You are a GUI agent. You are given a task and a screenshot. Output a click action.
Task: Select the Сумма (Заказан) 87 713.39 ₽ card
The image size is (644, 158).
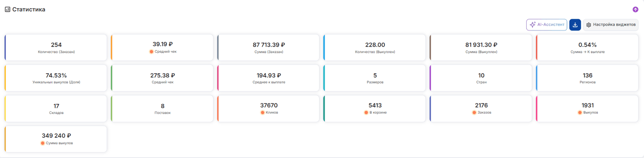268,48
